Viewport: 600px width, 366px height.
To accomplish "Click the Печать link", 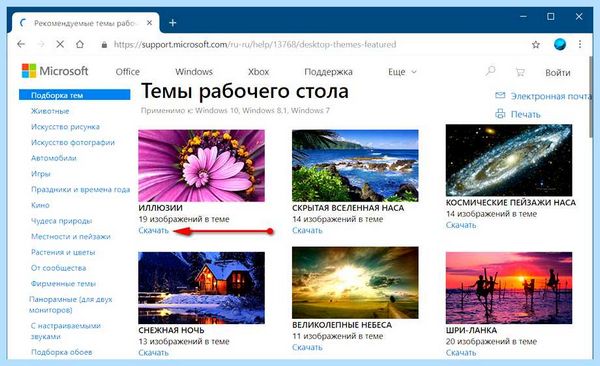I will (525, 114).
